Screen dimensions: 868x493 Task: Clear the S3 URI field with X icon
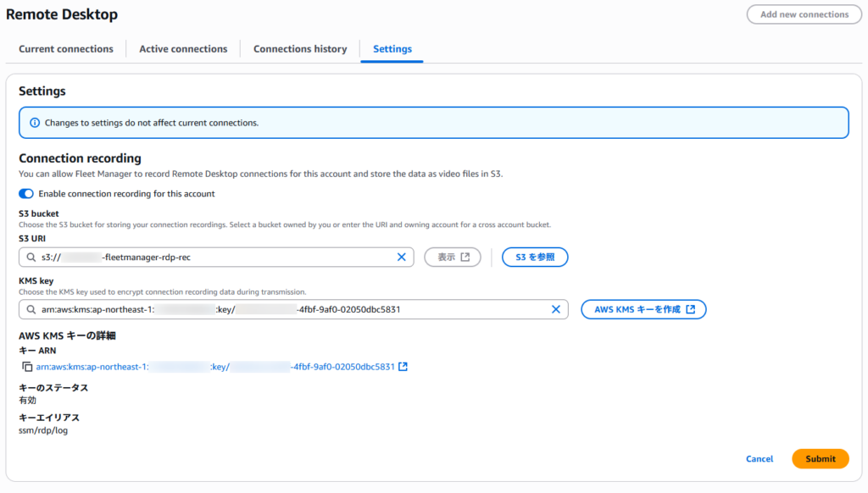coord(402,258)
